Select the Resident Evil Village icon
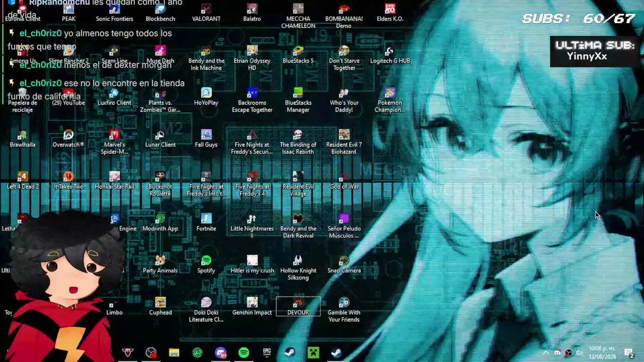 coord(298,184)
